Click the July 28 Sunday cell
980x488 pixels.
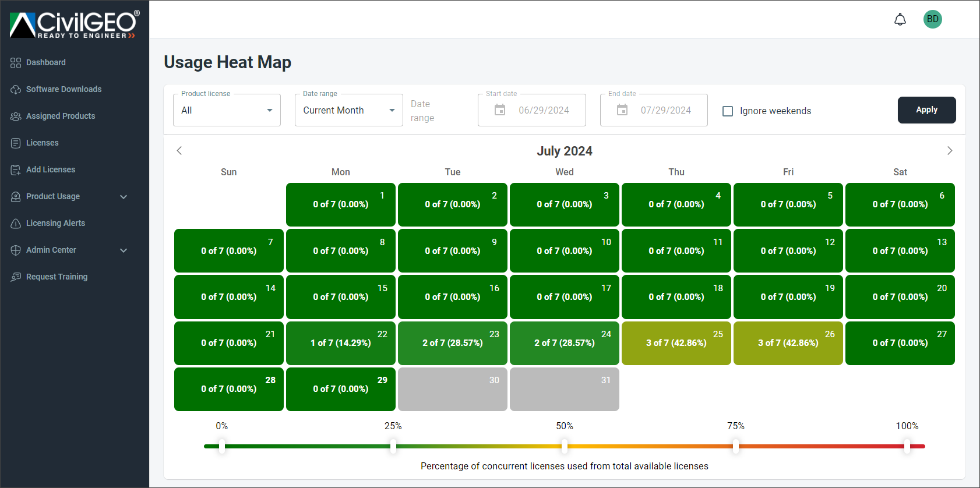[229, 389]
